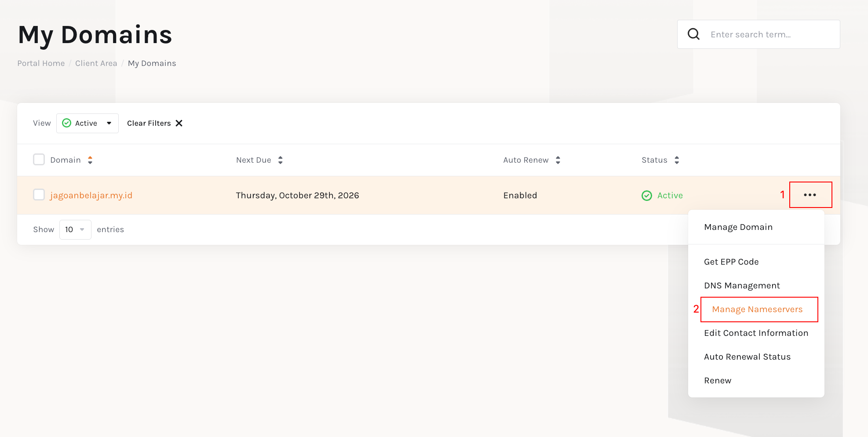Screen dimensions: 868x437
Task: Click the search magnifier icon
Action: point(693,34)
